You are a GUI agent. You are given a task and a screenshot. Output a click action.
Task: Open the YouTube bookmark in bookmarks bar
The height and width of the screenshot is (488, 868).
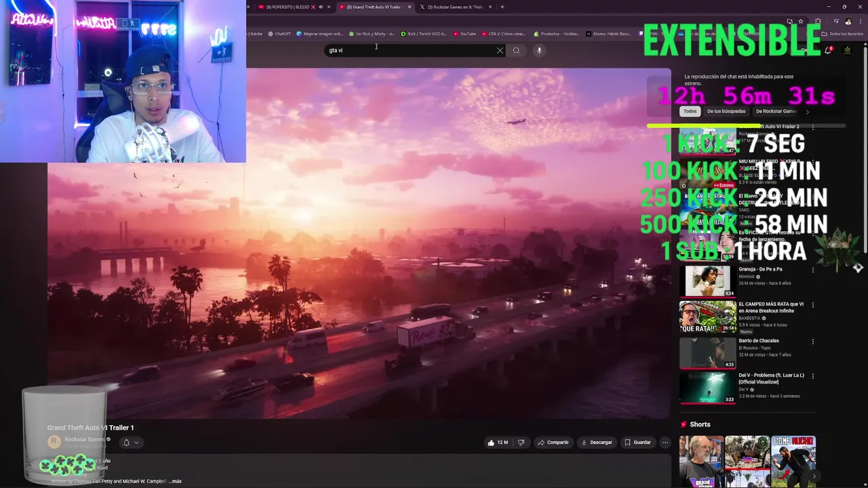465,34
